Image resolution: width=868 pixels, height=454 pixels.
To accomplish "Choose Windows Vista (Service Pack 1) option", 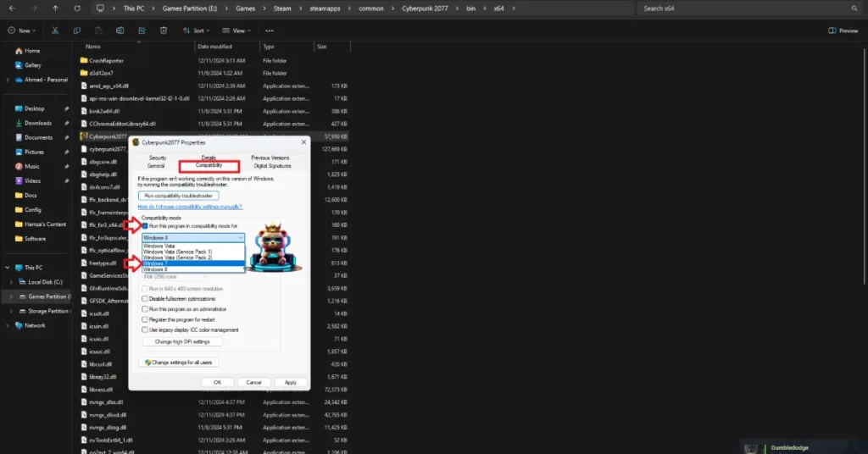I will coord(193,252).
